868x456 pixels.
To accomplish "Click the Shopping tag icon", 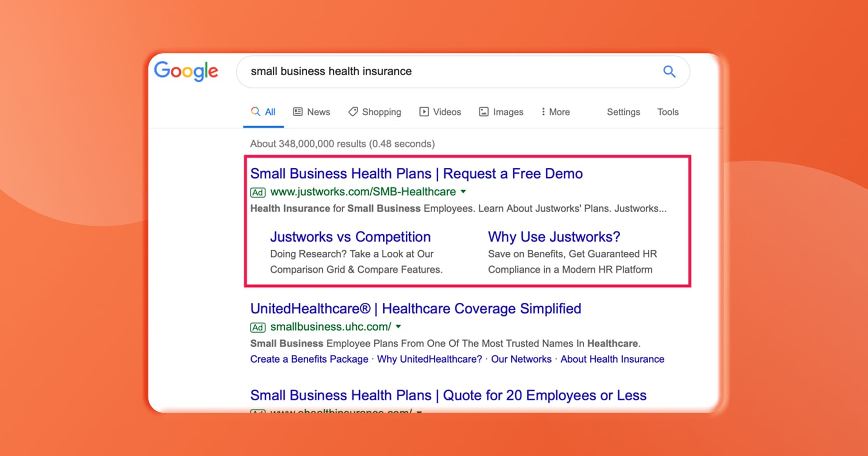I will tap(353, 112).
